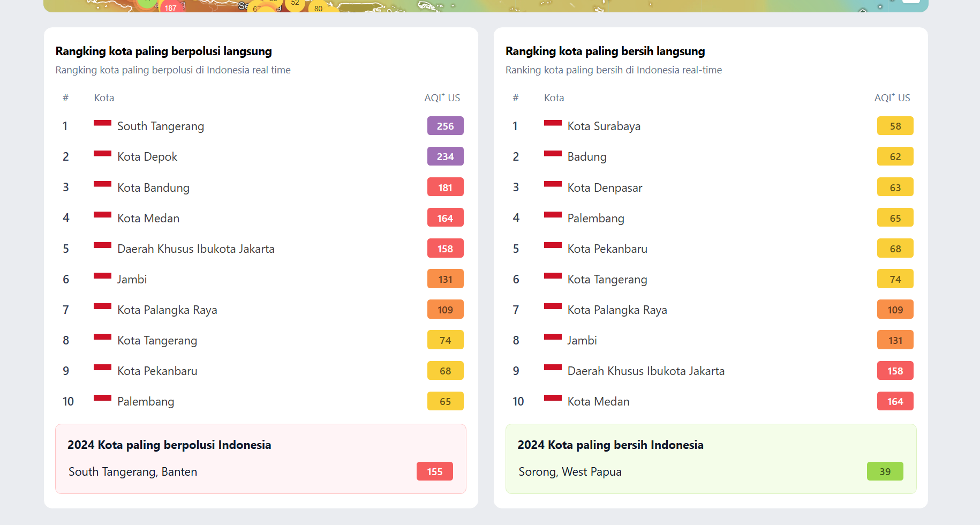This screenshot has height=525, width=980.
Task: Select Palembang in the cleanest ranking
Action: point(595,218)
